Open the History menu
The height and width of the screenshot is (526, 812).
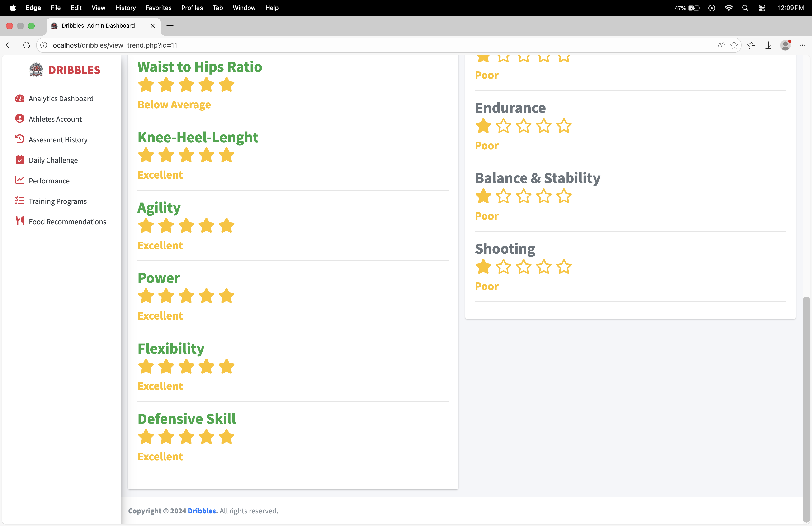[125, 8]
